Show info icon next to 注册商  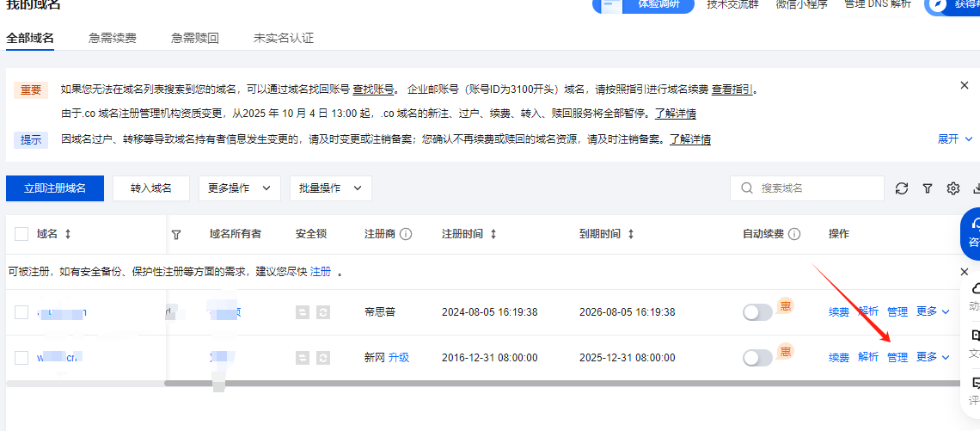pyautogui.click(x=406, y=234)
